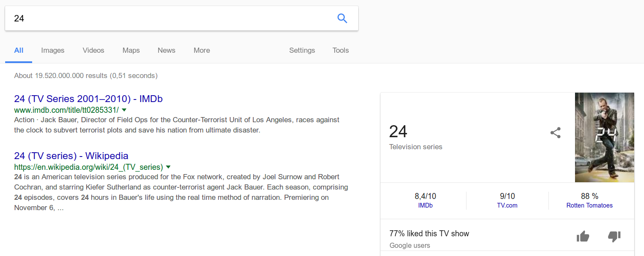
Task: Click the '77% liked this TV show' text
Action: click(x=429, y=233)
